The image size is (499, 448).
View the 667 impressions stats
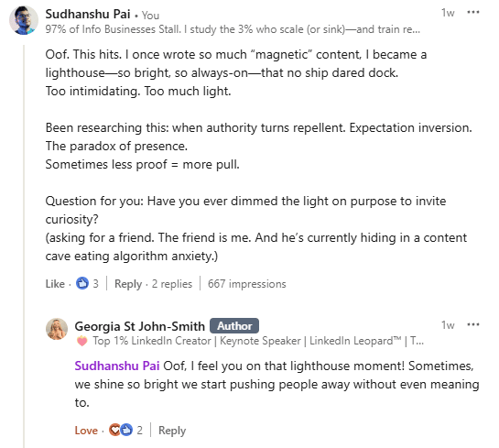coord(246,284)
